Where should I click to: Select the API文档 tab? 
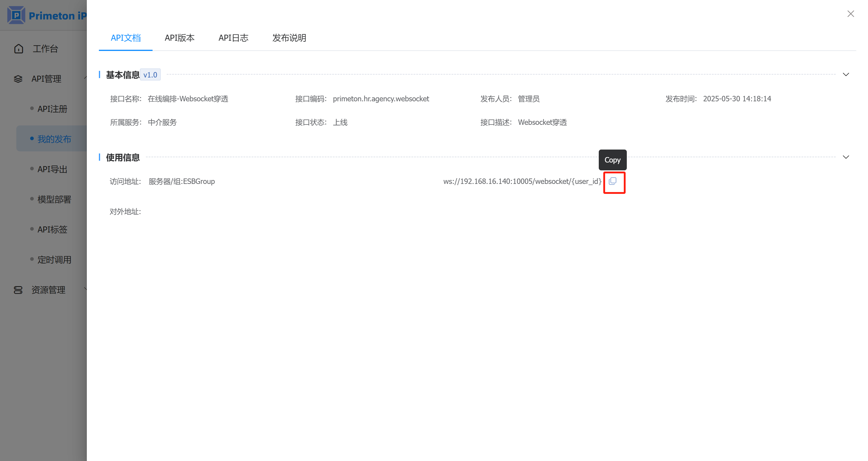tap(125, 38)
